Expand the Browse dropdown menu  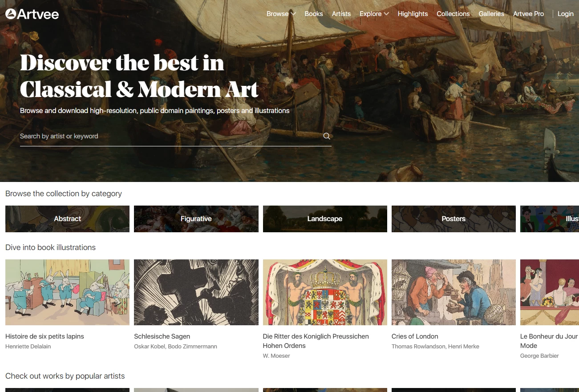tap(281, 14)
